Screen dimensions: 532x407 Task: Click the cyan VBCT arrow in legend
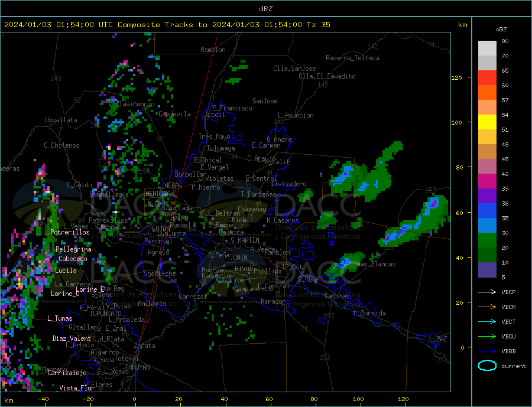click(487, 321)
